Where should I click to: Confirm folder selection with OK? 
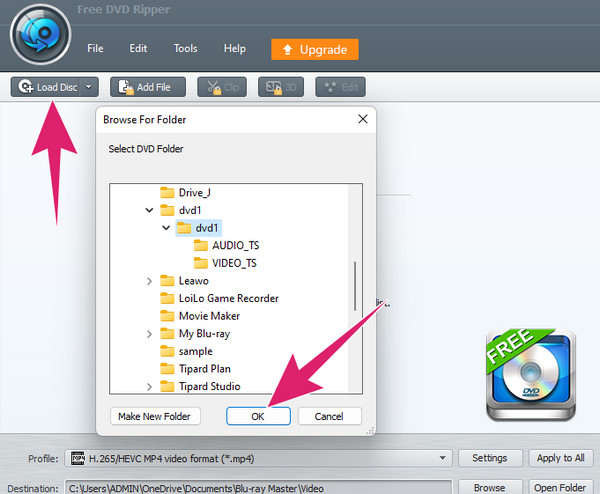coord(258,416)
